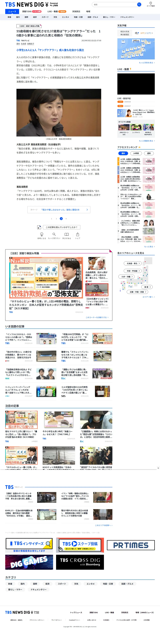
Task: Click もっと見る under access ranking
Action: coord(149,247)
